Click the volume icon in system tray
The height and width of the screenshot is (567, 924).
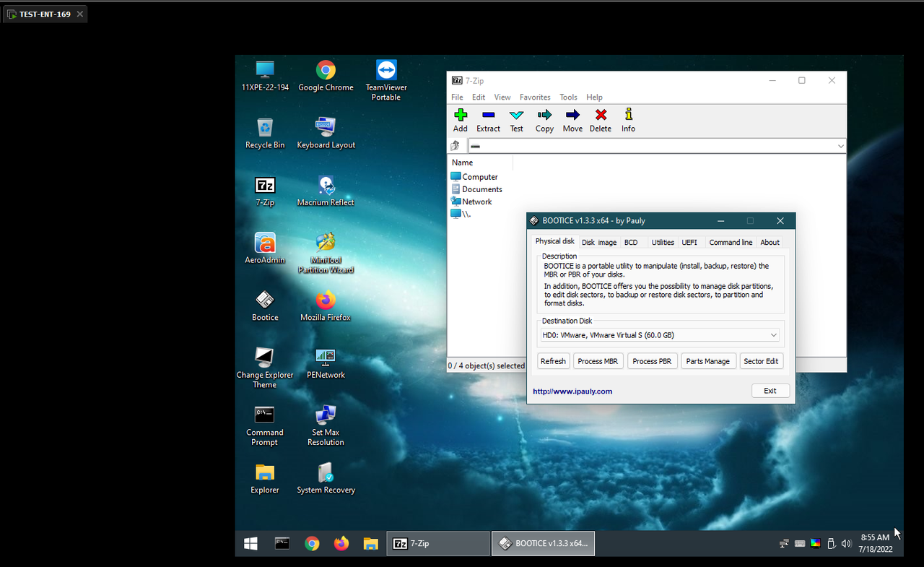(x=846, y=544)
